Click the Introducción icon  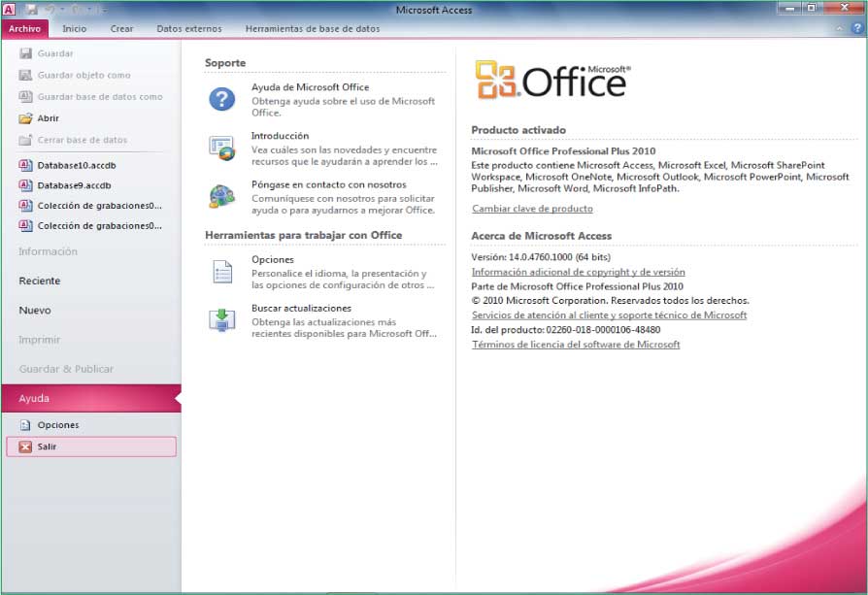click(222, 149)
